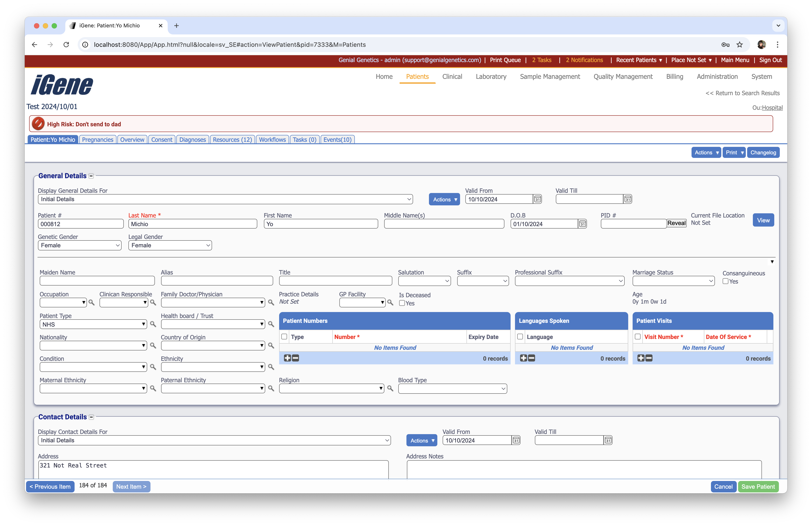This screenshot has height=526, width=812.
Task: Click the search magnifier next to Family Doctor/Physician
Action: [271, 303]
